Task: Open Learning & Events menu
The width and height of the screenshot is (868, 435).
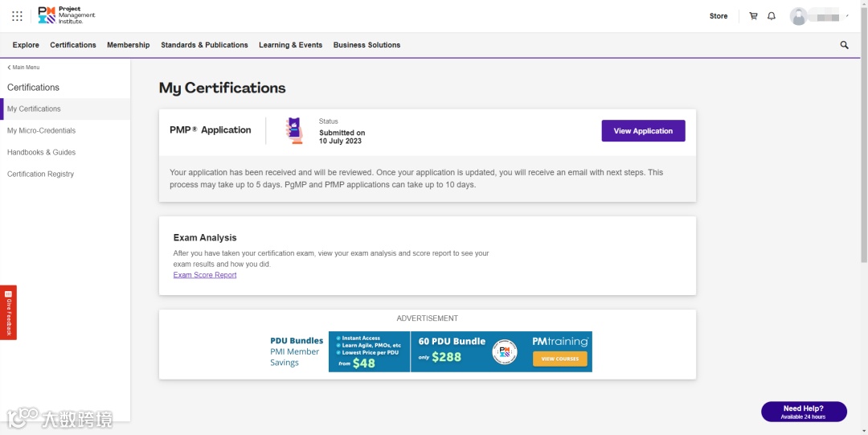Action: (x=291, y=45)
